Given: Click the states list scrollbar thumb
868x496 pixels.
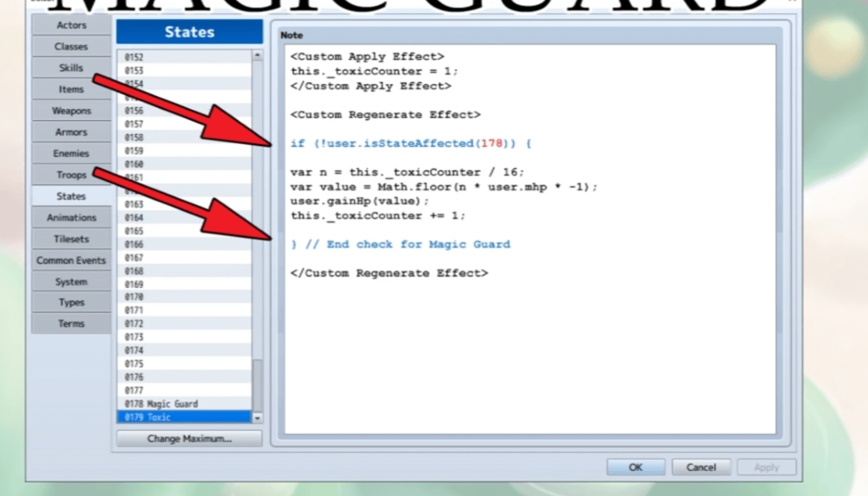Looking at the screenshot, I should pos(257,385).
